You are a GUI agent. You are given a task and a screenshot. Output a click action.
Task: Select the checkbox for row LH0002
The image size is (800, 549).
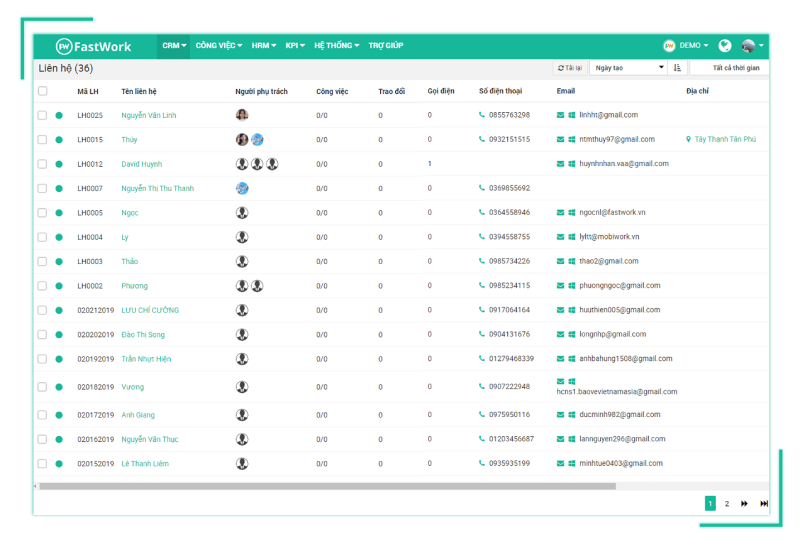42,286
